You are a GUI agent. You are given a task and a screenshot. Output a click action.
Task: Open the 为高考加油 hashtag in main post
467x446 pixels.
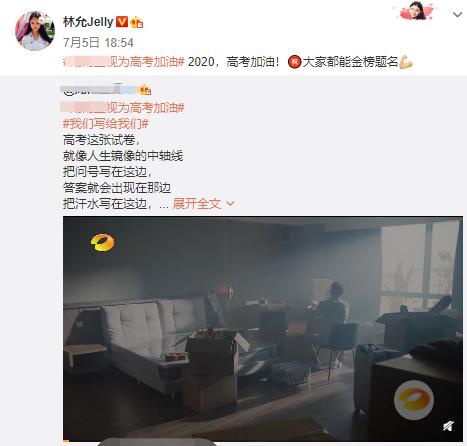click(x=124, y=62)
